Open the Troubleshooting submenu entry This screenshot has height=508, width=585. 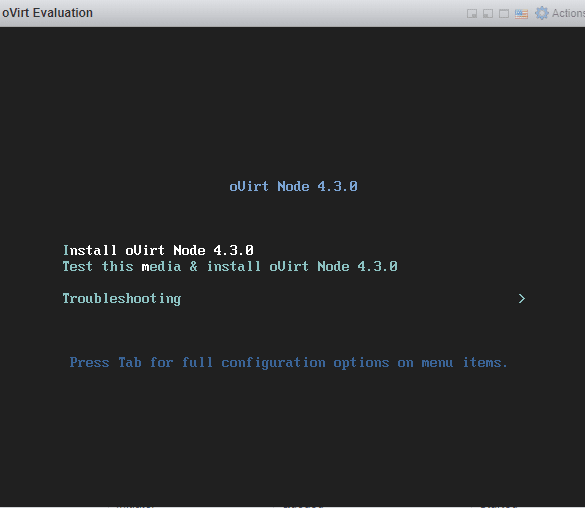coord(122,298)
